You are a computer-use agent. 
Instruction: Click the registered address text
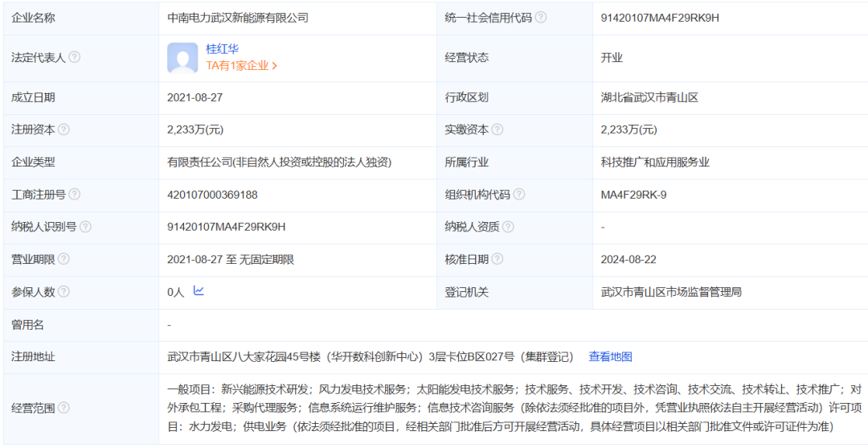pyautogui.click(x=371, y=356)
